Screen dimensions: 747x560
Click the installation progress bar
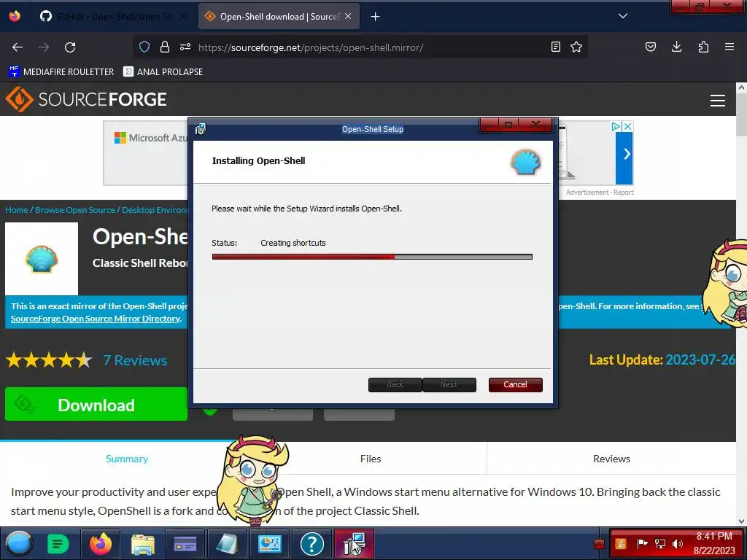[x=372, y=257]
